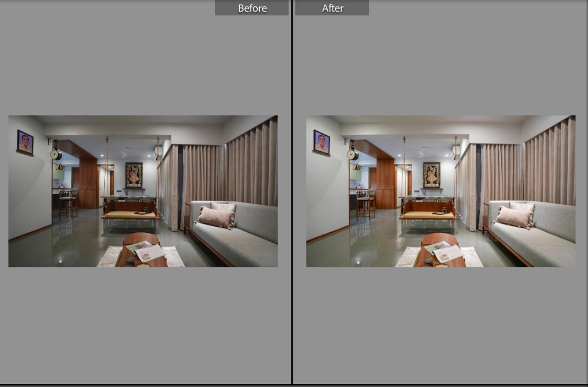The width and height of the screenshot is (588, 387).
Task: Click the gray canvas area above Before photo
Action: point(143,65)
